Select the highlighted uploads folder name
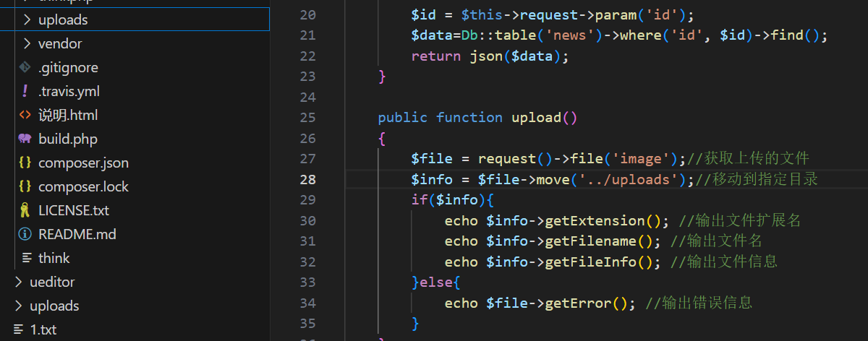Screen dimensions: 868x341 [x=63, y=20]
